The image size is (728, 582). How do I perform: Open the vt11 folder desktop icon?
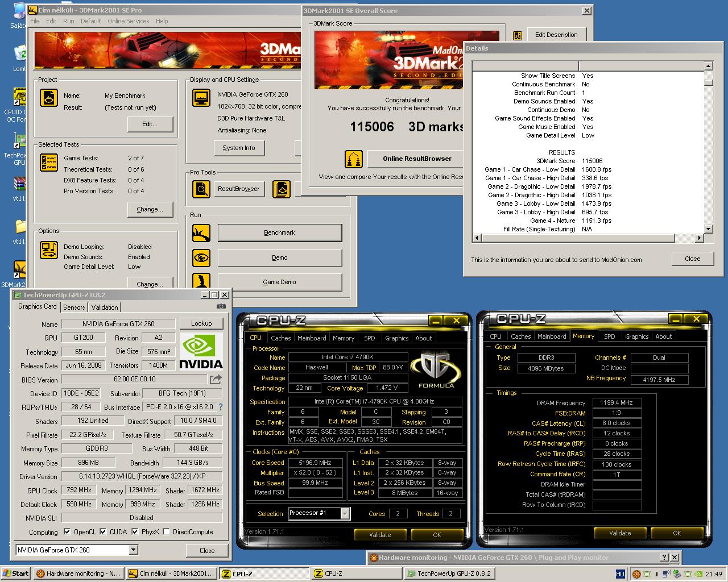click(20, 227)
